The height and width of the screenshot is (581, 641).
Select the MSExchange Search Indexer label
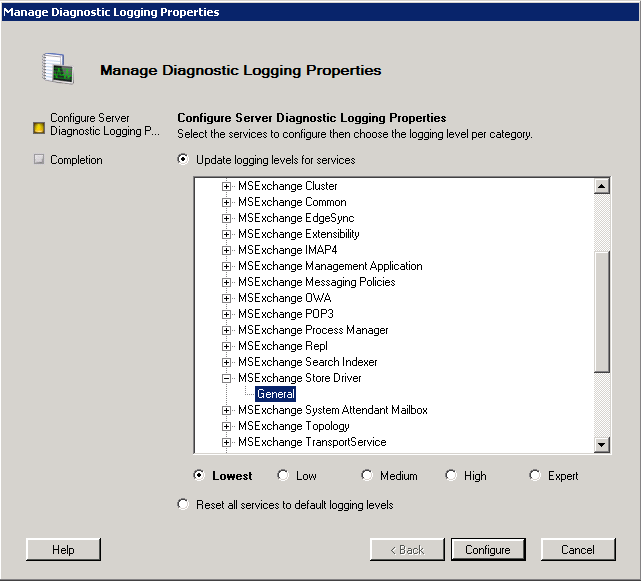click(x=308, y=362)
